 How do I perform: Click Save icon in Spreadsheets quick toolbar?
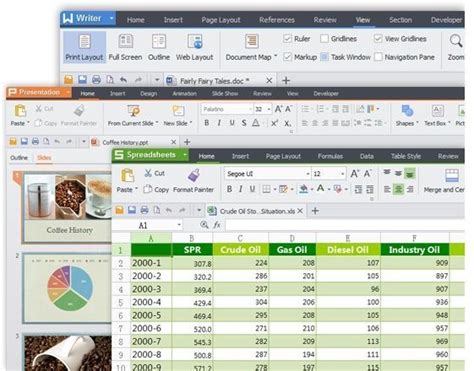tap(132, 210)
